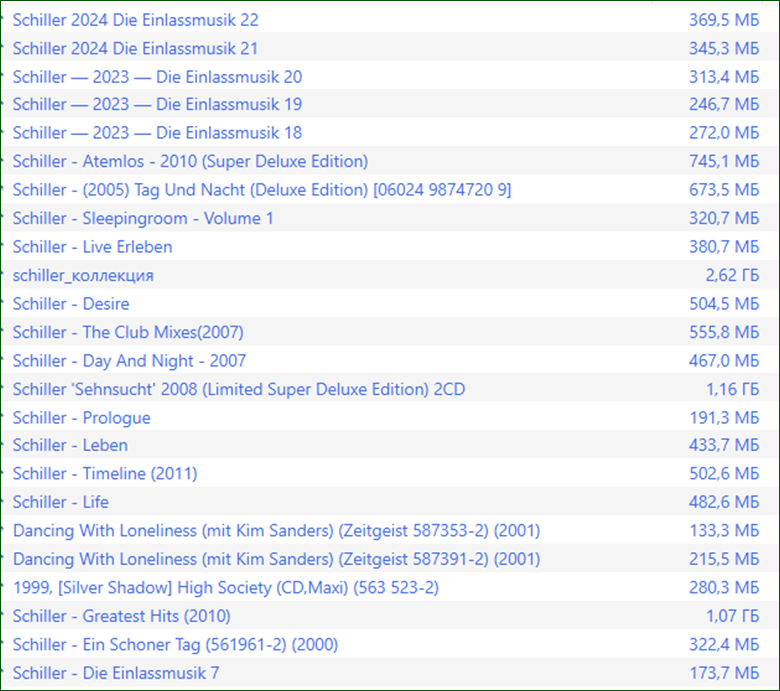Open Schiller - Atemlos - 2010 Super Deluxe Edition
Viewport: 780px width, 691px height.
pyautogui.click(x=191, y=161)
